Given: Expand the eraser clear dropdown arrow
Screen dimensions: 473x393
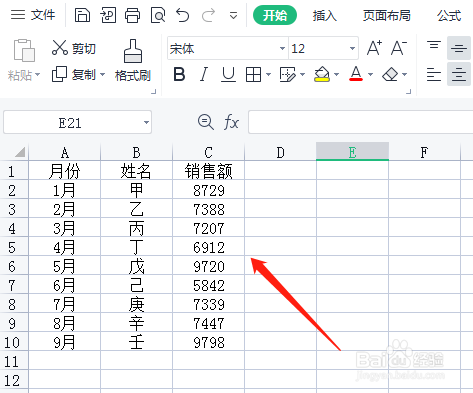Looking at the screenshot, I should [x=404, y=74].
